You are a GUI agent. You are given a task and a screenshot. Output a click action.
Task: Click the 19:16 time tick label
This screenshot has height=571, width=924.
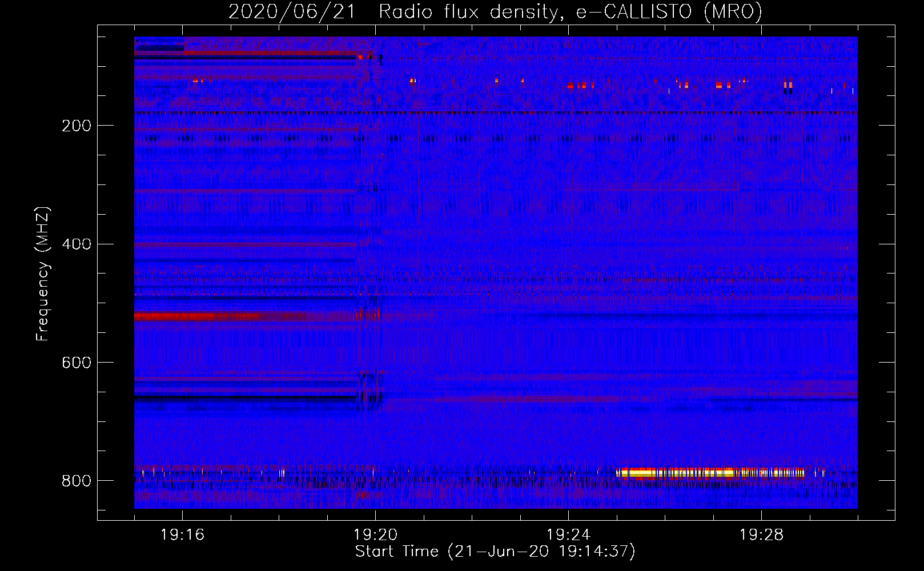click(x=183, y=535)
